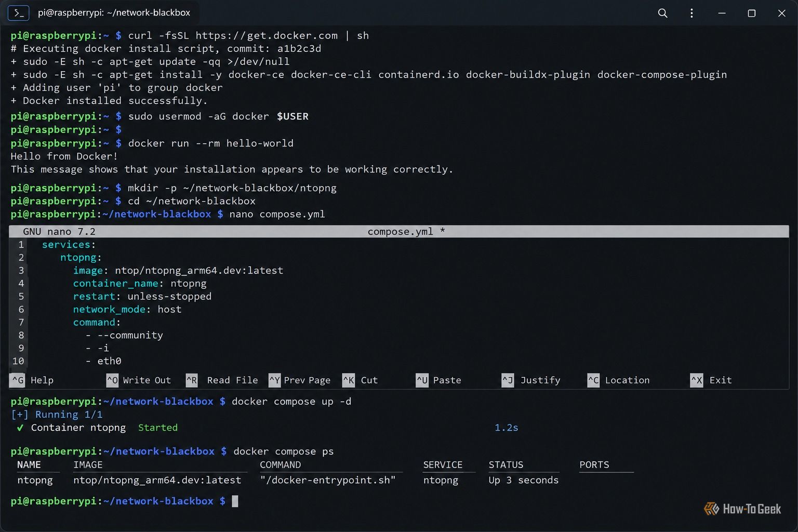Viewport: 798px width, 532px height.
Task: Click the 'docker compose ps' command
Action: (x=284, y=451)
